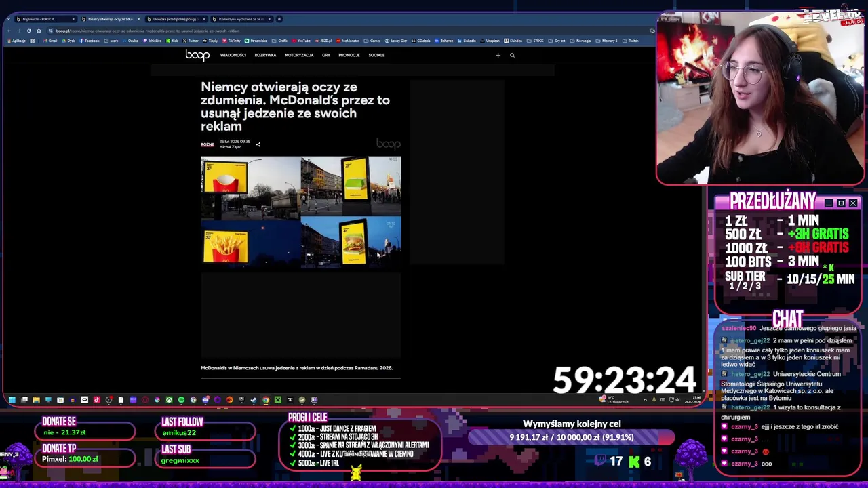868x488 pixels.
Task: Open GRY menu on boop
Action: [x=326, y=55]
